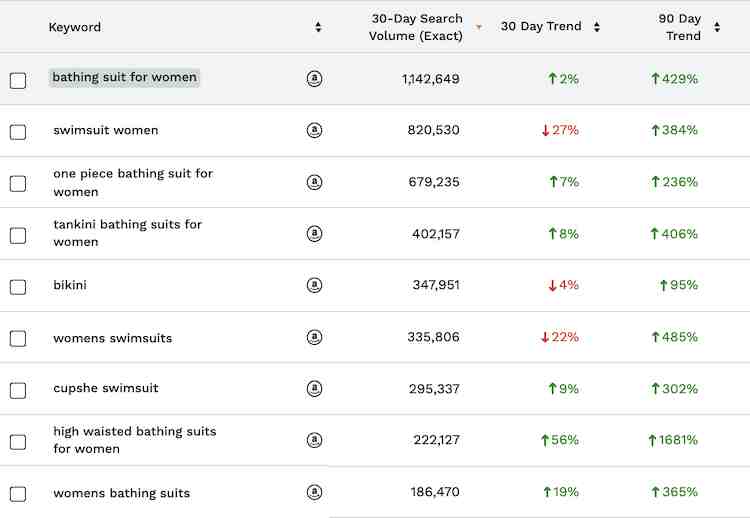750x518 pixels.
Task: Open Amazon icon for high waisted bathing suits
Action: (314, 440)
